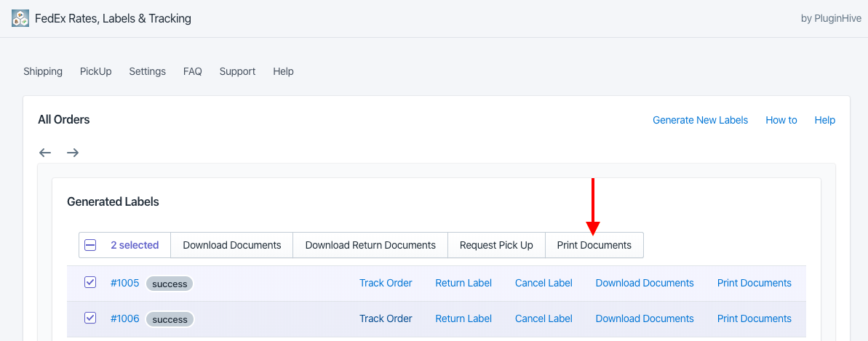This screenshot has width=868, height=341.
Task: Click Generate New Labels link
Action: click(700, 120)
